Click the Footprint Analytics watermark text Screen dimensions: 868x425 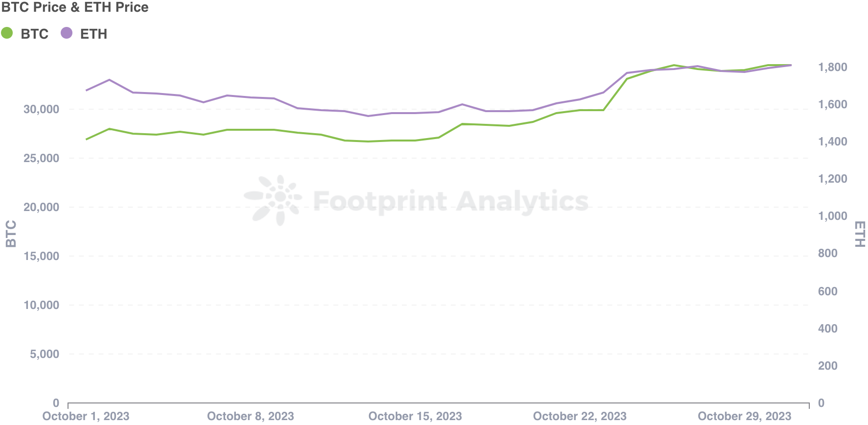451,201
